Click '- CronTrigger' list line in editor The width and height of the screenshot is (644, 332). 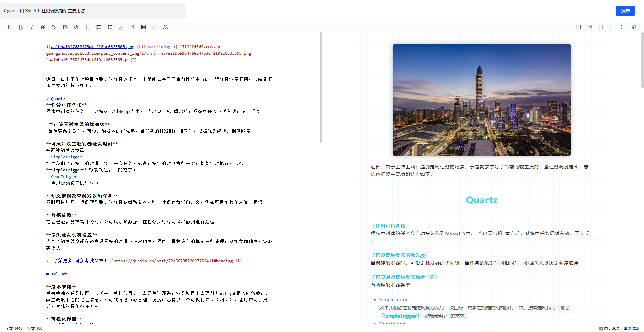(62, 177)
